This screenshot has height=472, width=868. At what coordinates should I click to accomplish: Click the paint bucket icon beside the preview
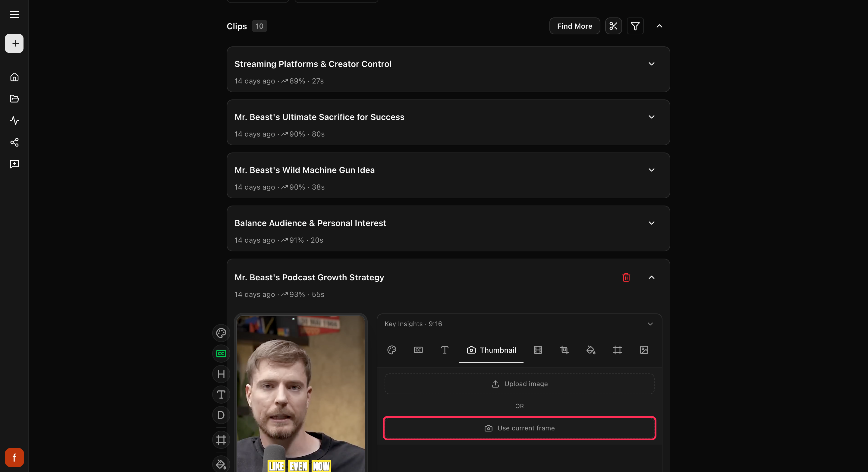click(x=221, y=464)
